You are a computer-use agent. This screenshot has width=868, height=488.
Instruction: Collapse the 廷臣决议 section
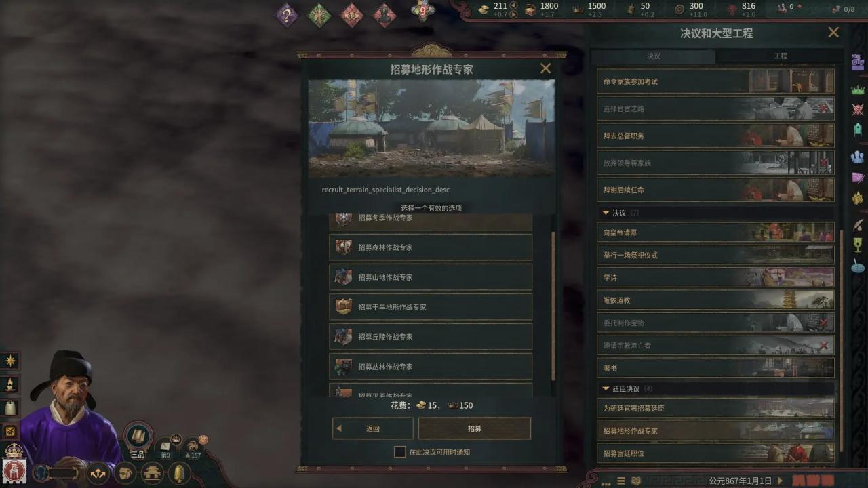[x=606, y=389]
